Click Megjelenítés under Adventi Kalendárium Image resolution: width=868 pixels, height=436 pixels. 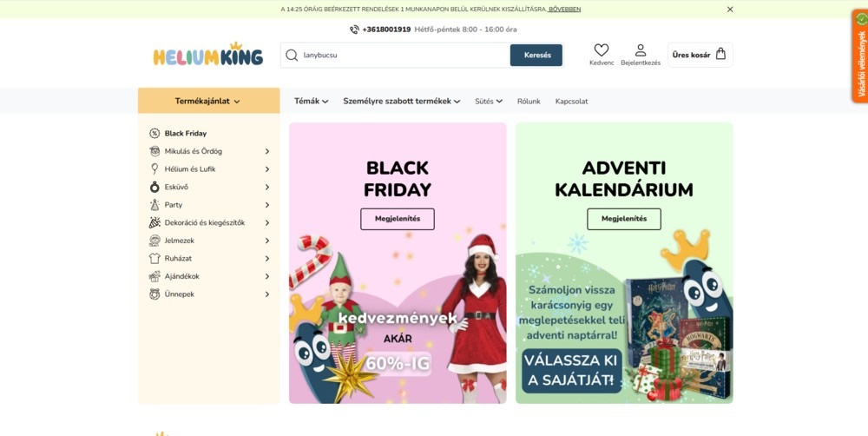(x=624, y=219)
